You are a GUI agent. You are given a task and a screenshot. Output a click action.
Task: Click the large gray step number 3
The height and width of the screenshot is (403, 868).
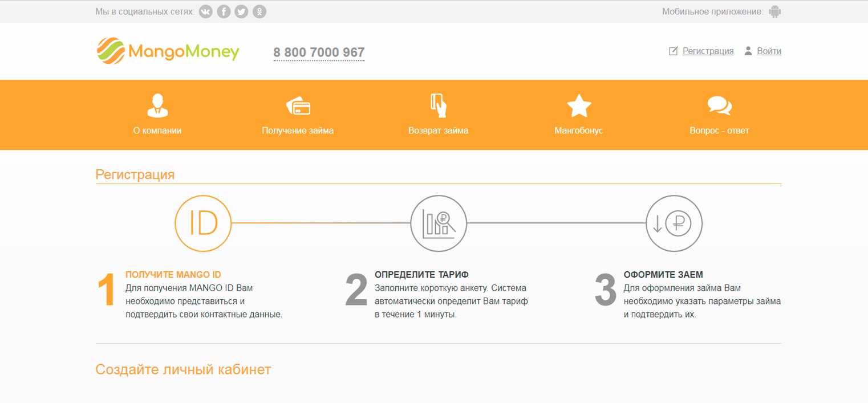click(606, 291)
